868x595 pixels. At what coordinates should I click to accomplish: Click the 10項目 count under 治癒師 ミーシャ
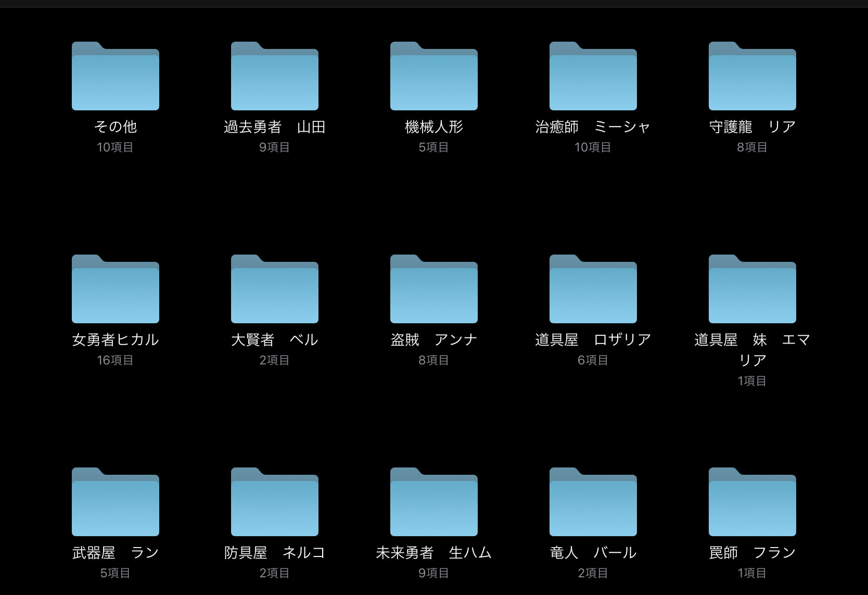pyautogui.click(x=593, y=147)
